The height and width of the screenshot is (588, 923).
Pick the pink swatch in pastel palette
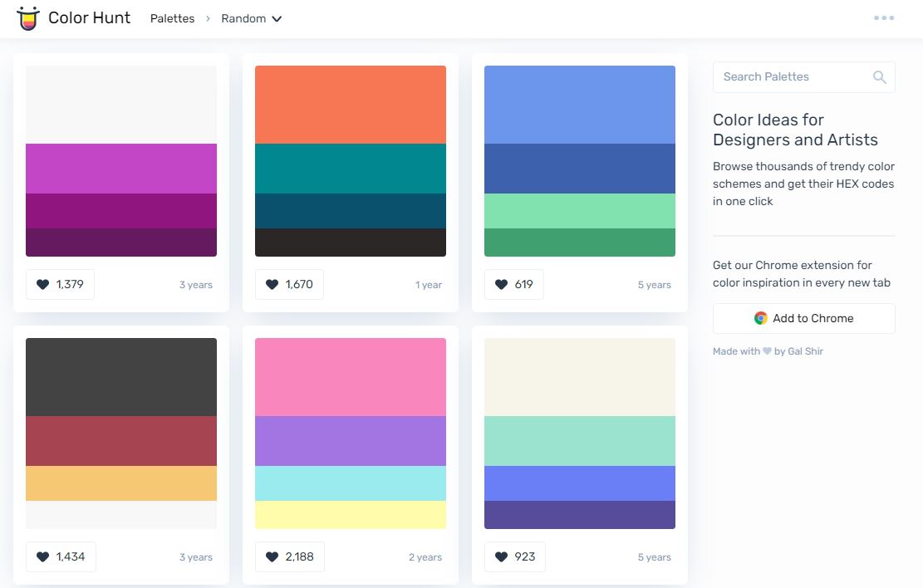pos(350,377)
